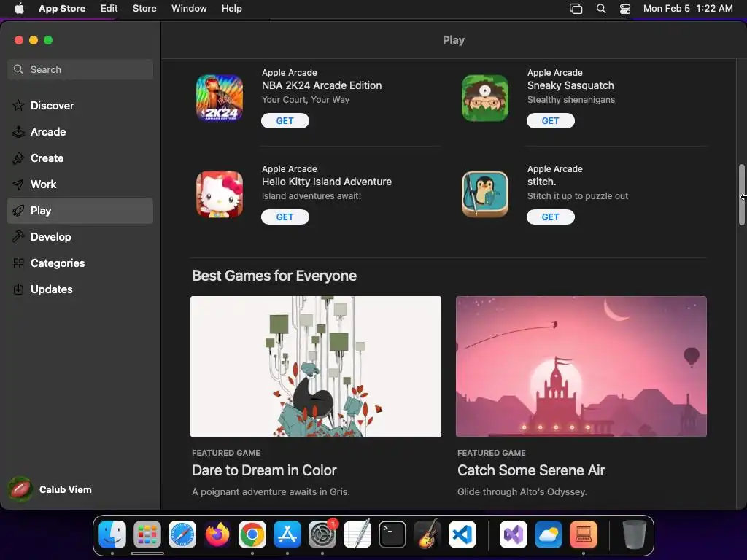Open the Trash in the Dock

(634, 534)
